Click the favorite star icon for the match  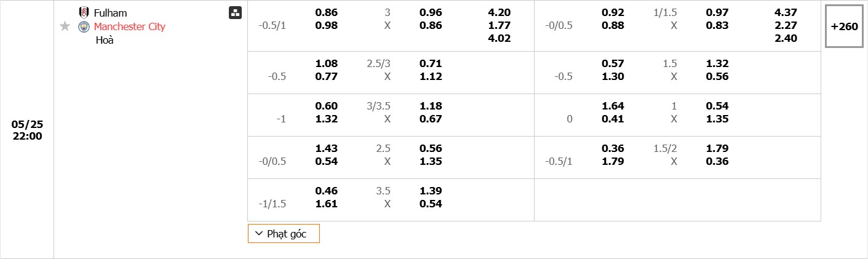(65, 26)
